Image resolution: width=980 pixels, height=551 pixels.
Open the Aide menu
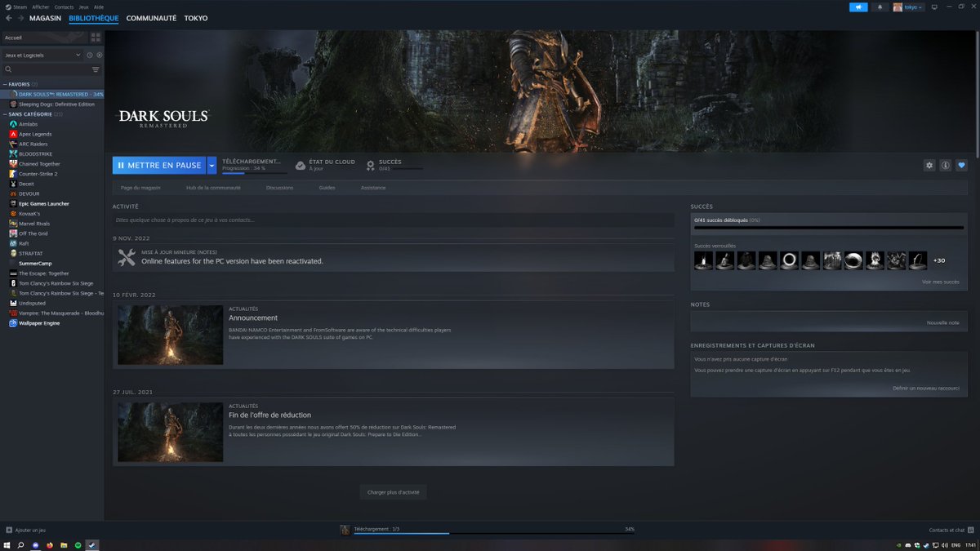(99, 7)
